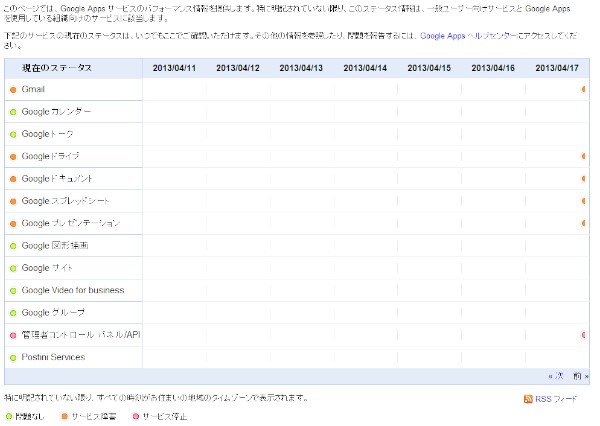The height and width of the screenshot is (426, 600).
Task: Open the Google ドライブ incident marker on 2013/04/17
Action: point(584,156)
